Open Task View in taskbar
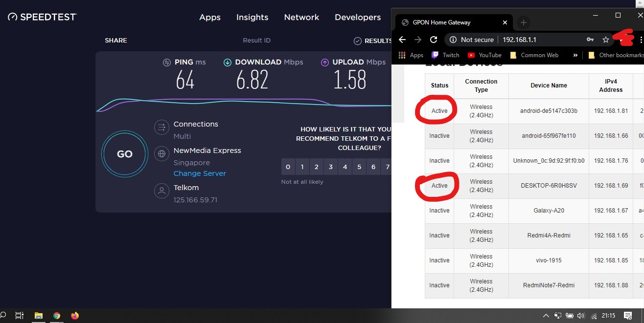 20,316
